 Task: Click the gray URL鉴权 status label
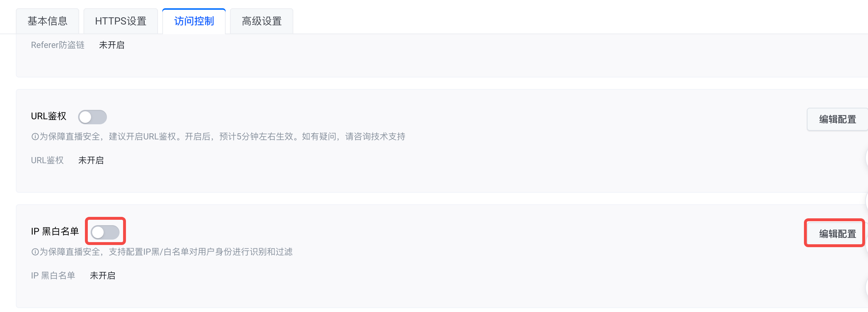pos(47,160)
